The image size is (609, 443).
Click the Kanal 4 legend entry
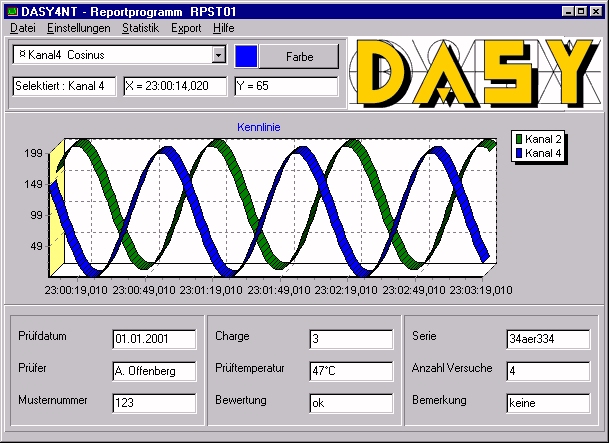[538, 153]
